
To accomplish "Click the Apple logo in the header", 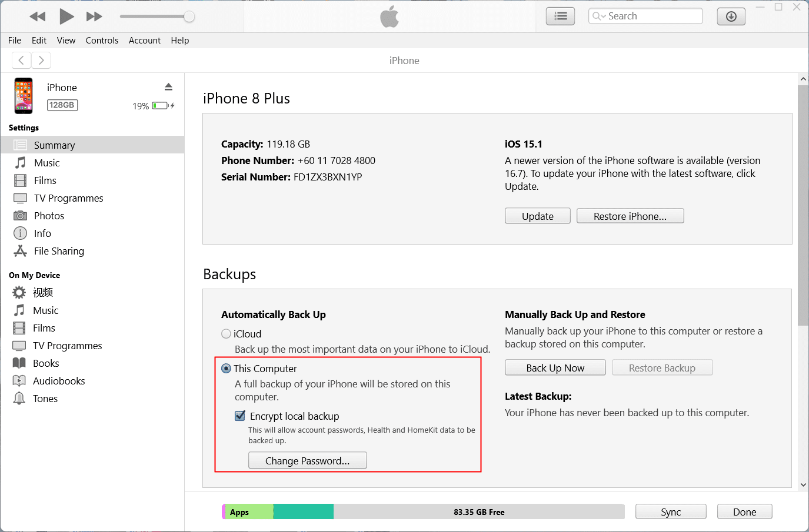I will click(x=389, y=16).
